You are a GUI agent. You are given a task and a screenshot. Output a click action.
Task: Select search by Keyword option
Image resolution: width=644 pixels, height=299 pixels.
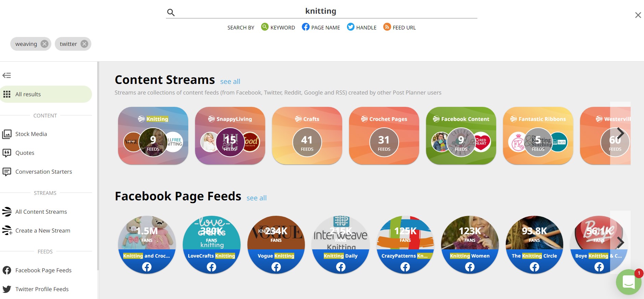coord(278,27)
